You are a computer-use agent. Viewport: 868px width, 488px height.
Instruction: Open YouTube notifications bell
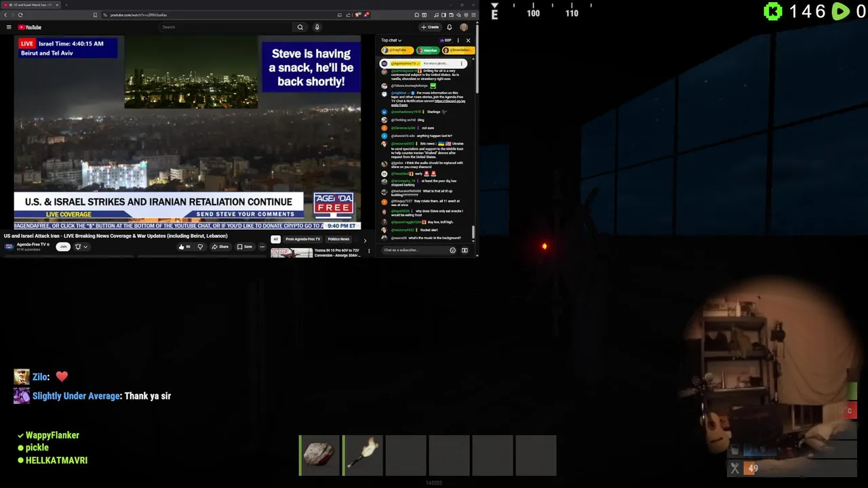[x=449, y=27]
